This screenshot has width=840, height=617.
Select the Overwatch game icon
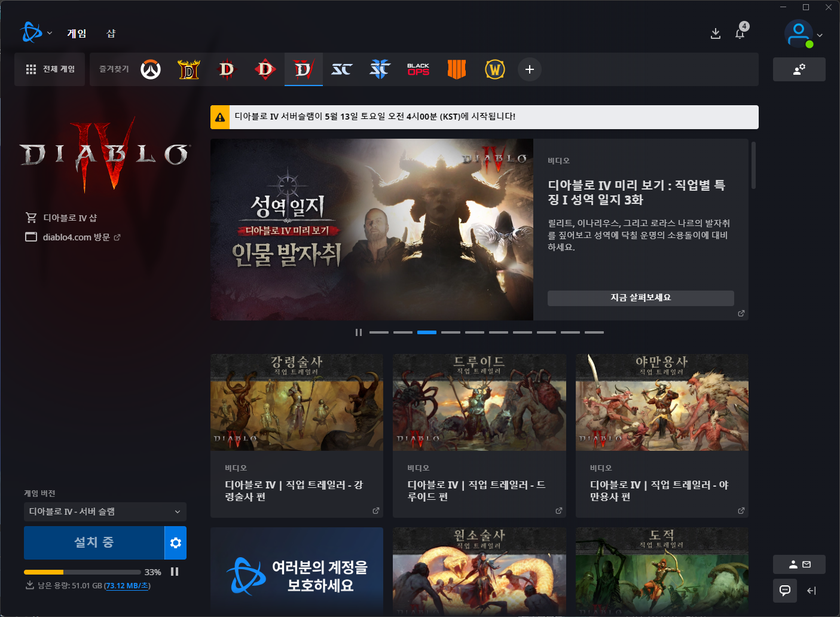[151, 69]
